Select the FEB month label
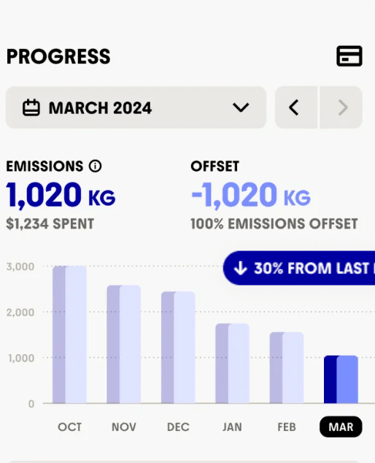 (x=287, y=427)
